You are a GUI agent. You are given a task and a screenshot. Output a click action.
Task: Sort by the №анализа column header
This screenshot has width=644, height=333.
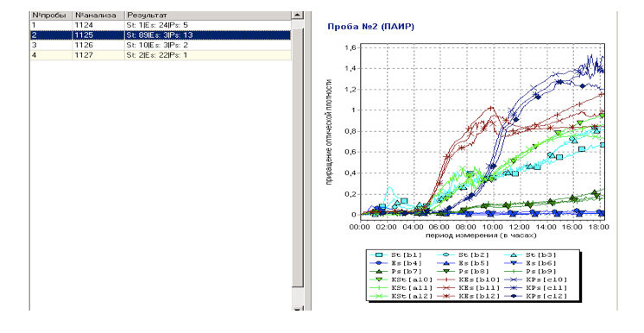pos(98,16)
